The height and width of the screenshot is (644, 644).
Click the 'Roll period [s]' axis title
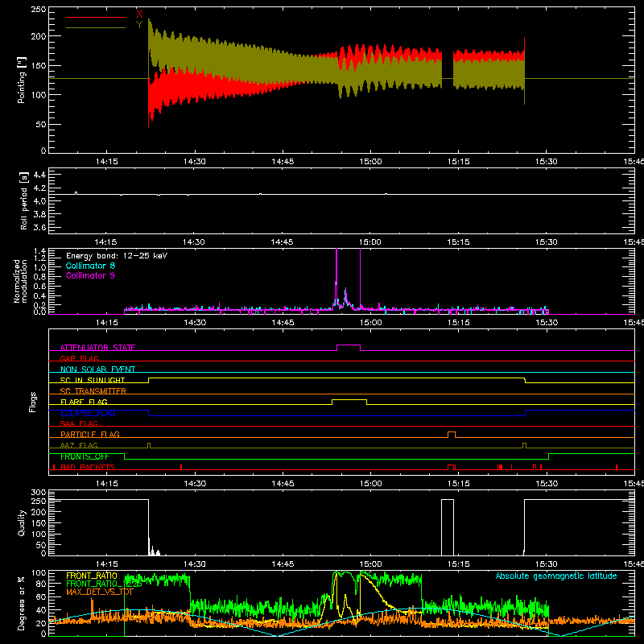coord(23,200)
